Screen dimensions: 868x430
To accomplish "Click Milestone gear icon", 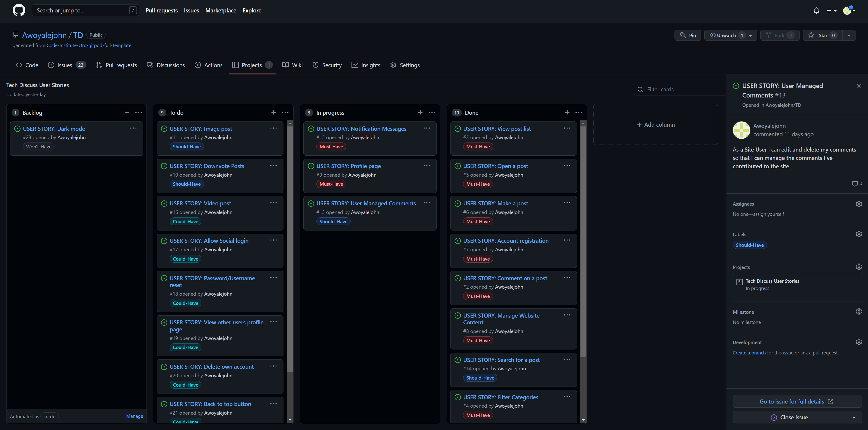I will point(859,312).
